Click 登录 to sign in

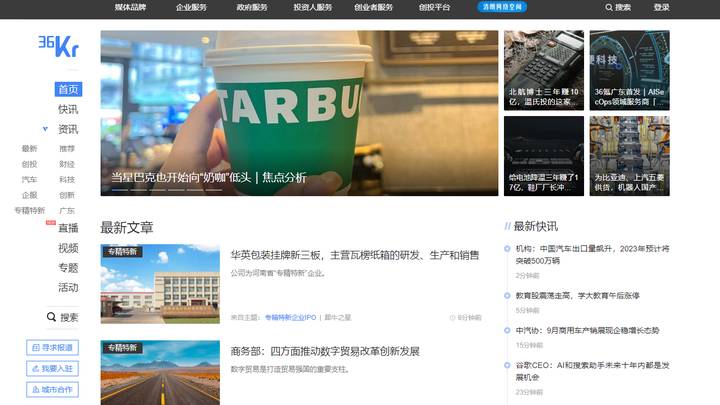(x=661, y=7)
